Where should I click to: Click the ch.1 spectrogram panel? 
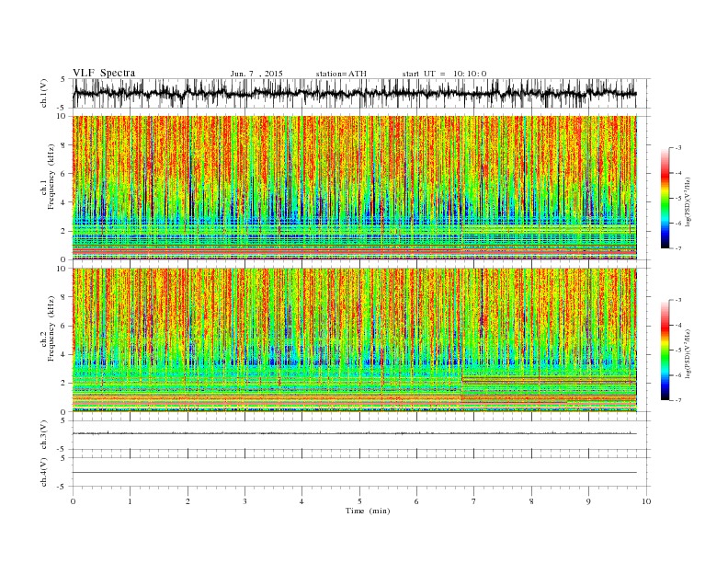point(355,188)
